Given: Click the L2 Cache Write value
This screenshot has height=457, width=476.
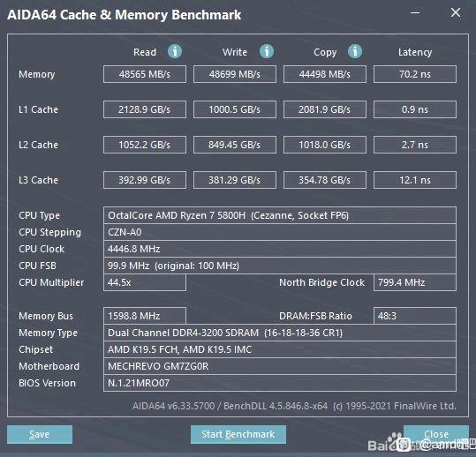Looking at the screenshot, I should click(x=235, y=145).
